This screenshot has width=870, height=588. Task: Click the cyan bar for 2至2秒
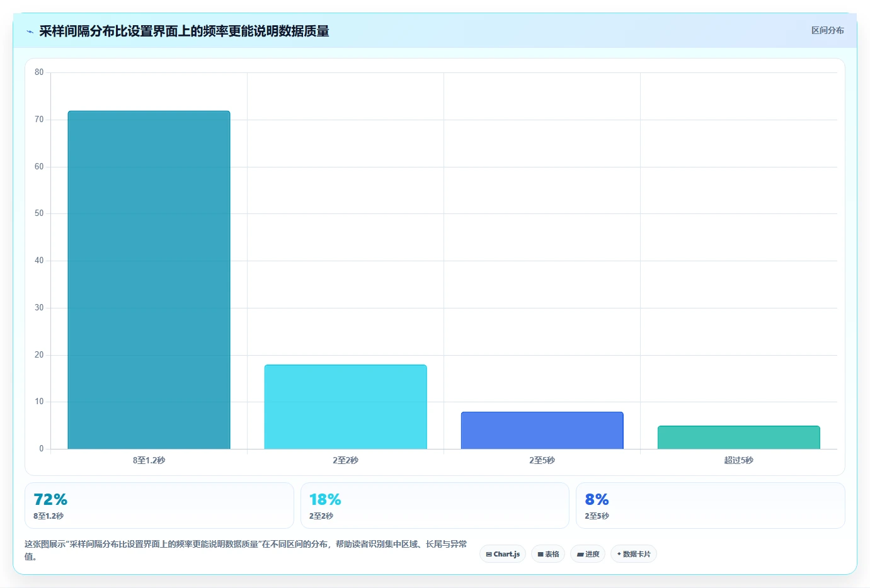point(345,407)
